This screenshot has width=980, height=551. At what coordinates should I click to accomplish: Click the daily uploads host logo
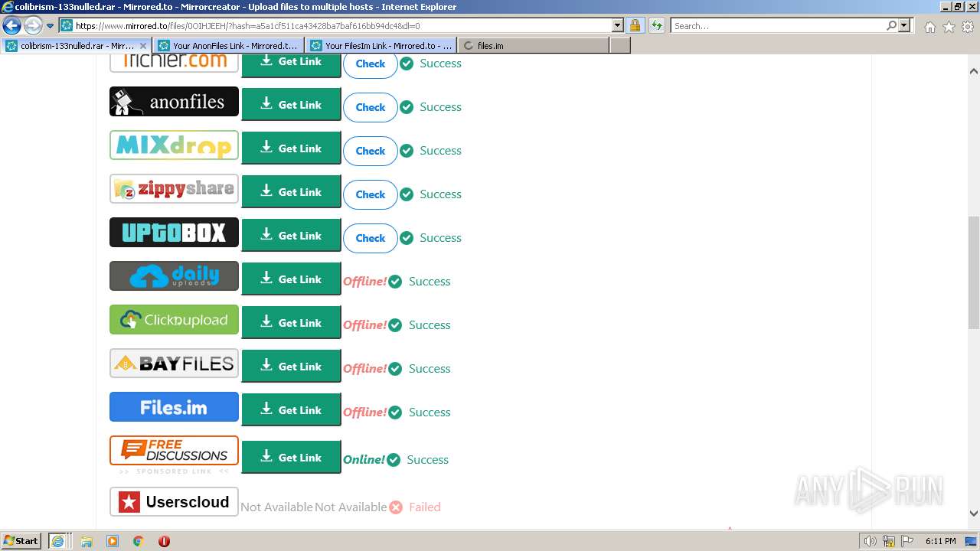pos(174,276)
